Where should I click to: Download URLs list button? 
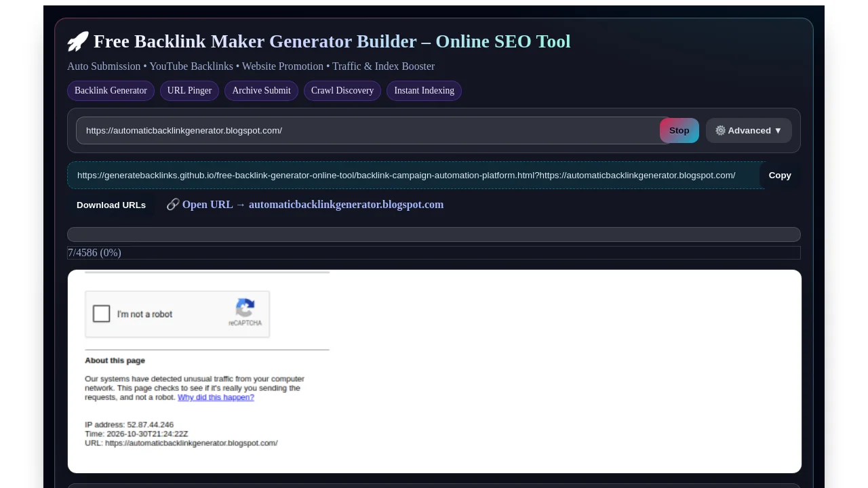coord(111,205)
